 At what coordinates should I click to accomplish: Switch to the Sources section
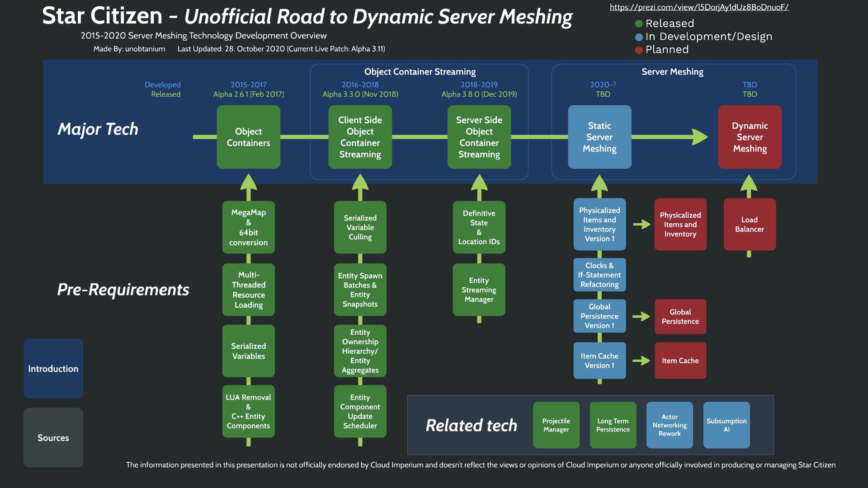pos(53,437)
